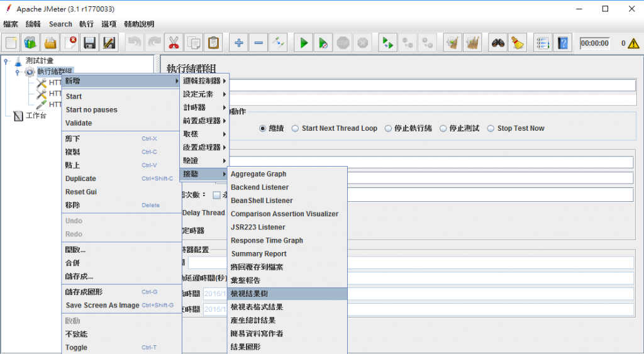Collapse the 執行緒群組 tree node
This screenshot has width=644, height=354.
tap(18, 72)
